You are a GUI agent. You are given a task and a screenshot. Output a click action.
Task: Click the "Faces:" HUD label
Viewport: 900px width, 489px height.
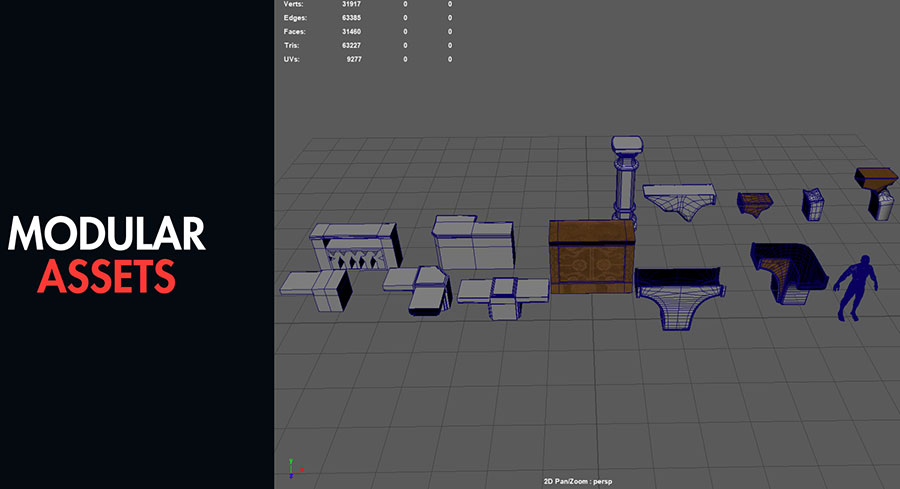tap(294, 32)
